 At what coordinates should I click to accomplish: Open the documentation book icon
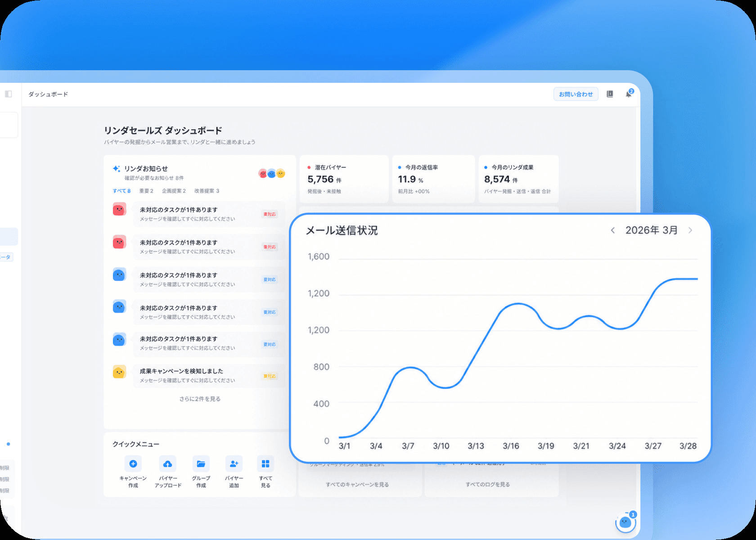[610, 94]
